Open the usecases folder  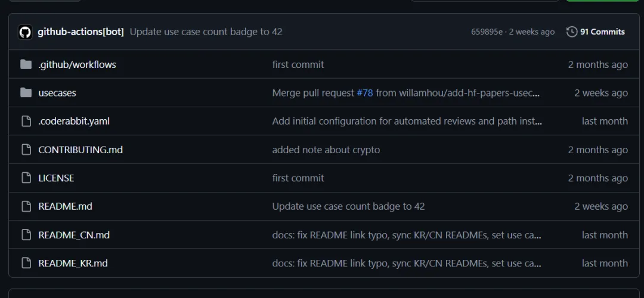[x=57, y=93]
